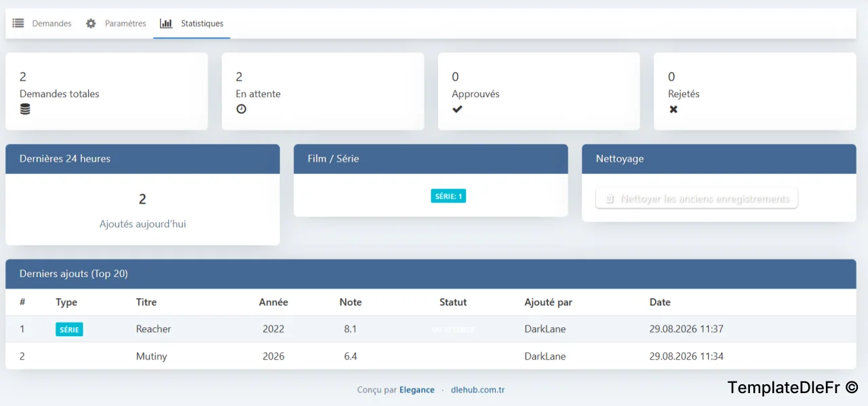Click the Note column header
This screenshot has width=868, height=406.
[x=351, y=302]
